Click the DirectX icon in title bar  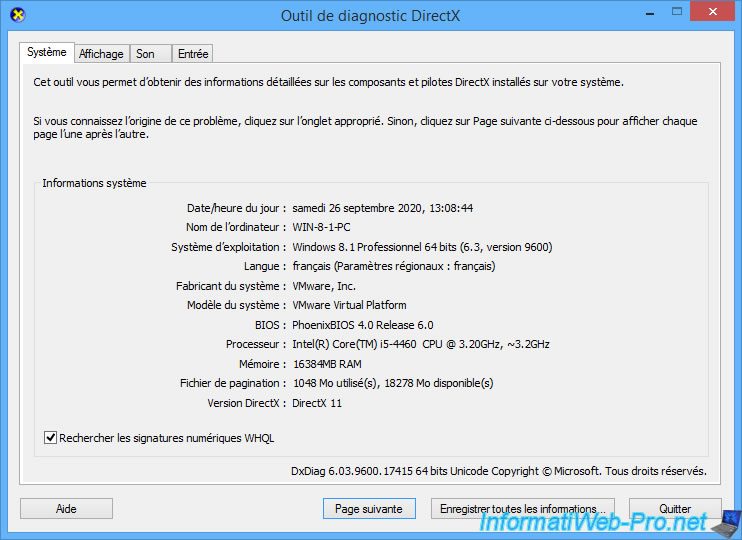(x=18, y=15)
